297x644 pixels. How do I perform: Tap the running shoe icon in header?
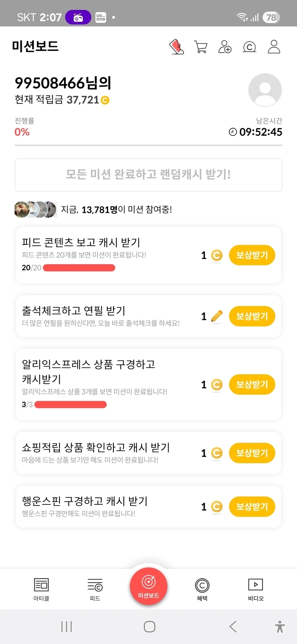[176, 47]
